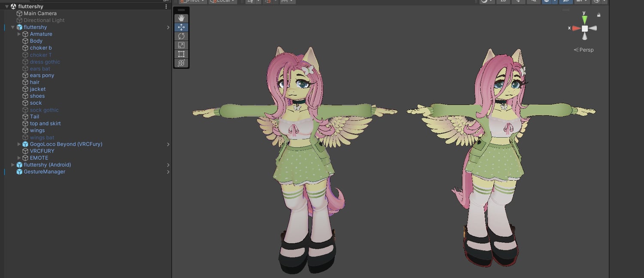
Task: Toggle the scene gizmo rotation lock
Action: click(x=599, y=15)
